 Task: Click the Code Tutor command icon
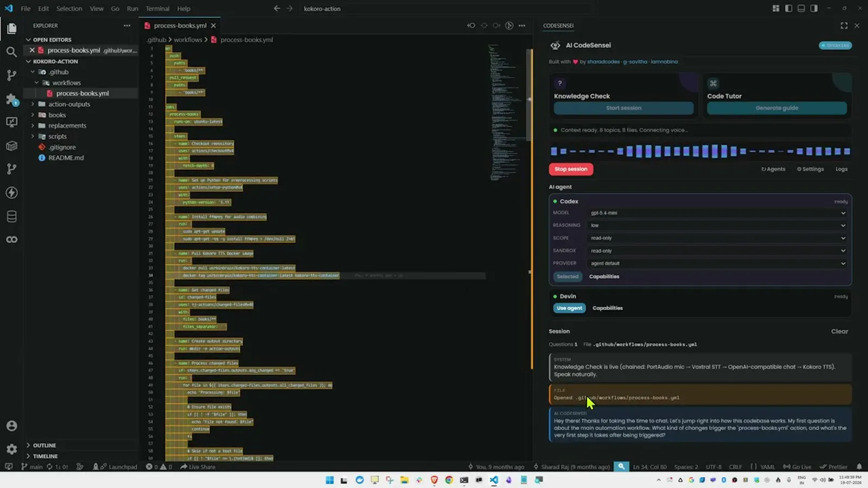point(713,83)
